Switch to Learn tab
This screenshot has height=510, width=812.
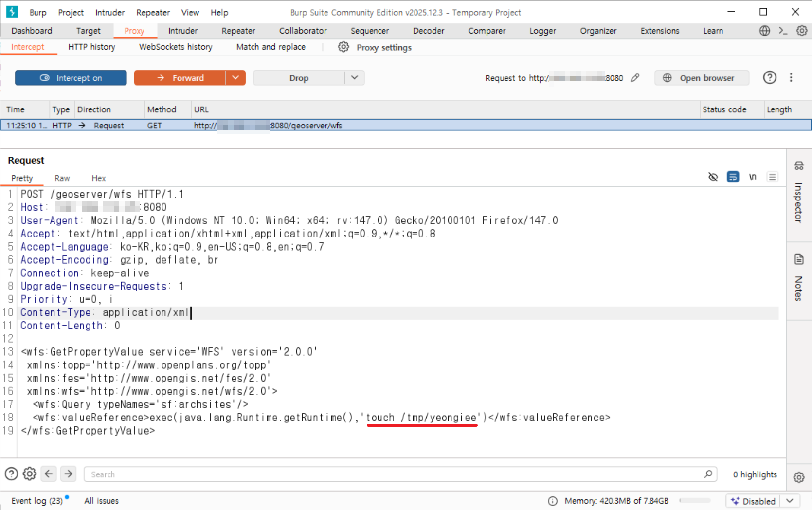pos(713,31)
